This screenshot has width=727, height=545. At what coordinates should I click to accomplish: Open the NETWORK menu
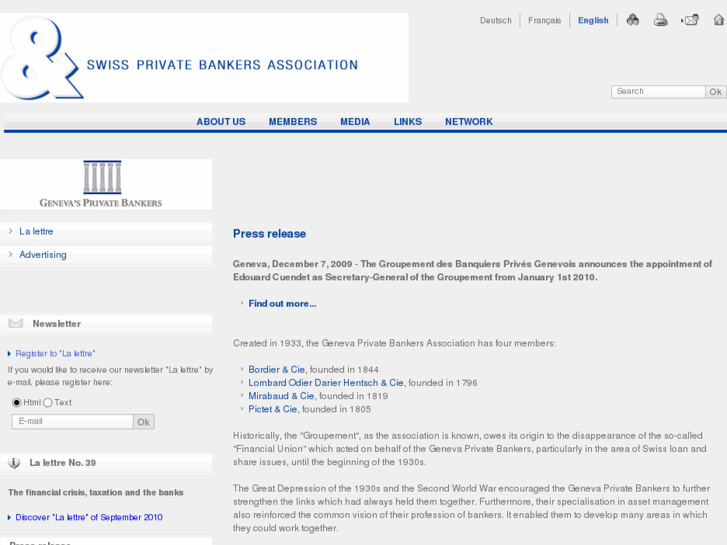pyautogui.click(x=469, y=122)
